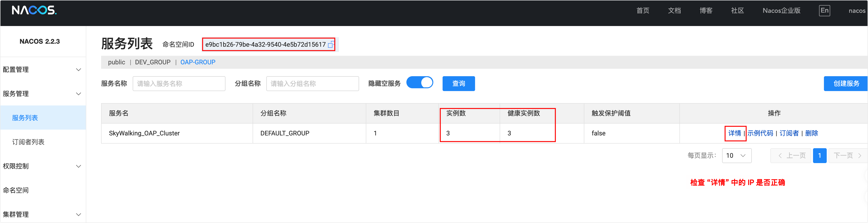Open 订阅者列表 in the sidebar

[x=43, y=142]
